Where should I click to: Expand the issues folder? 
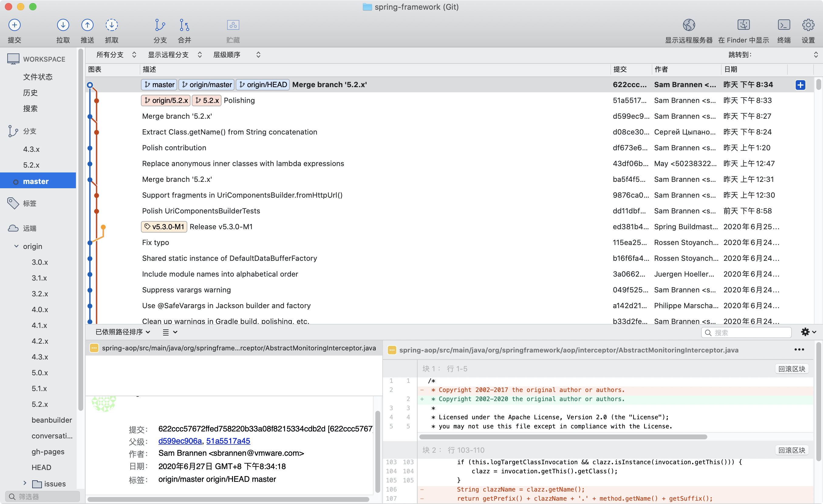(x=25, y=483)
